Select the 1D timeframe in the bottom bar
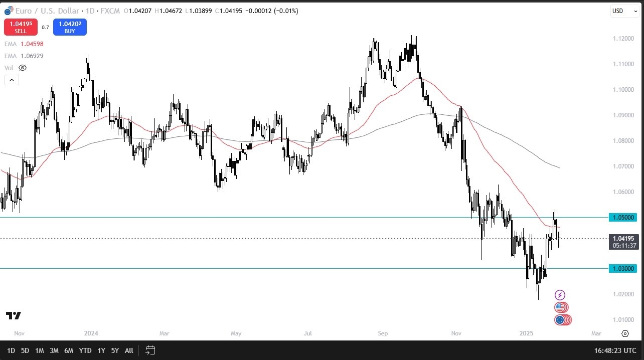Image resolution: width=644 pixels, height=360 pixels. tap(11, 350)
